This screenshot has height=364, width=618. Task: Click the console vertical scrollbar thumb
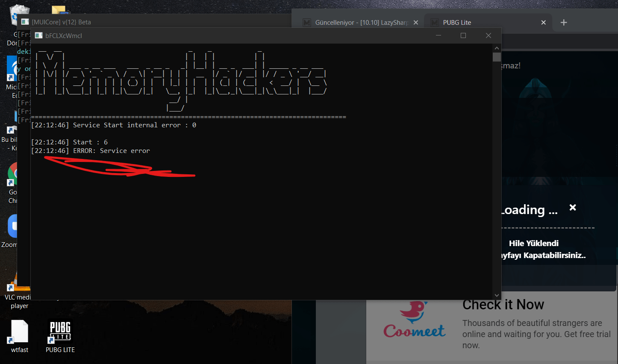coord(497,57)
